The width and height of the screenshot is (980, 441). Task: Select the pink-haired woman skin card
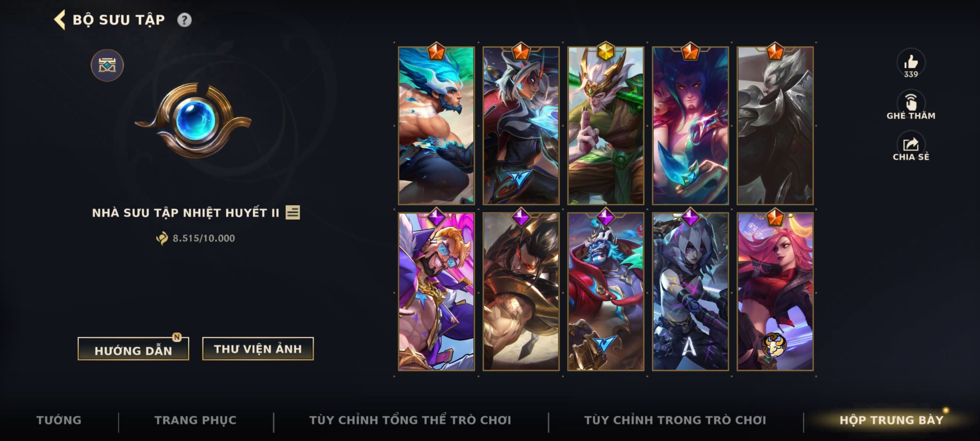775,292
